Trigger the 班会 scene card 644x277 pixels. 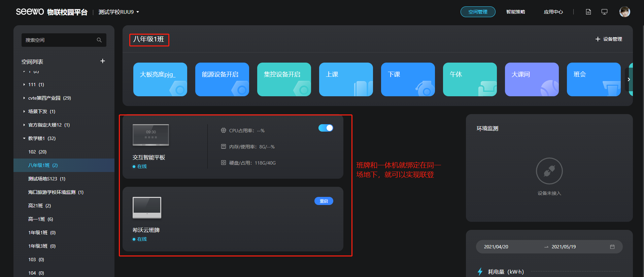point(594,79)
